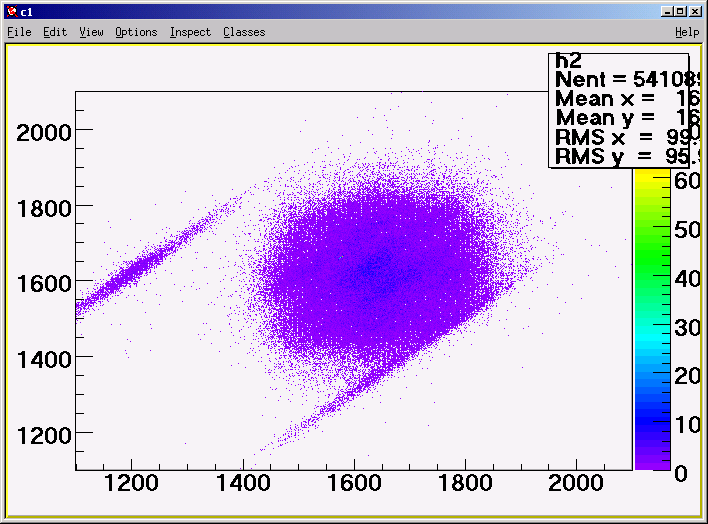Open the Options menu
708x524 pixels.
pos(136,32)
